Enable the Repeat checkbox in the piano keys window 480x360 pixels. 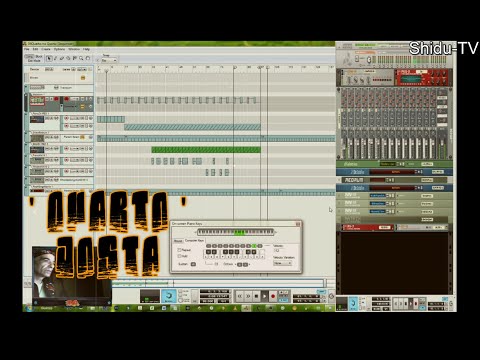(x=179, y=250)
